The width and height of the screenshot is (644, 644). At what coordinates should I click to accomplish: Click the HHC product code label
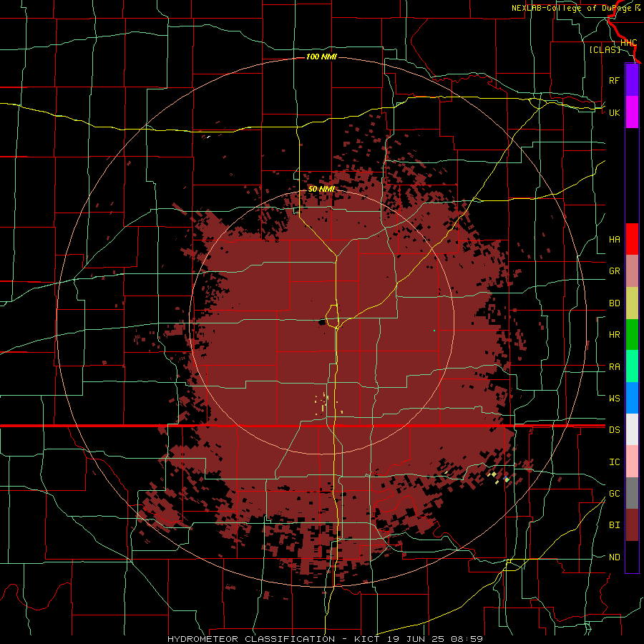[628, 43]
